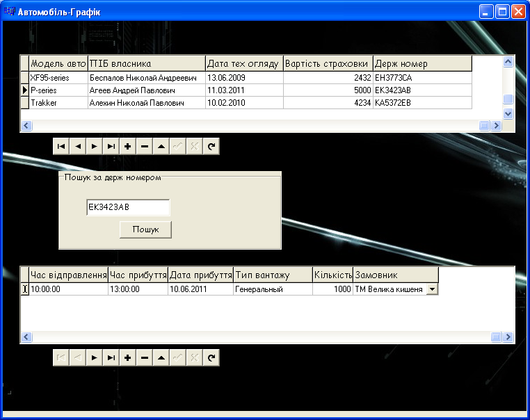Click the search field containing EK3423AB
This screenshot has width=530, height=420.
click(128, 207)
